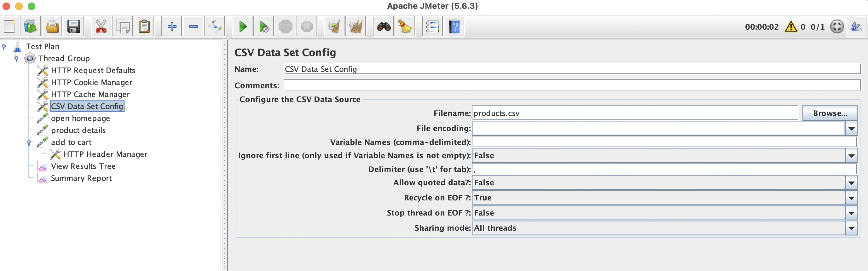Screen dimensions: 868x271
Task: Click the 00:00:02 elapsed time display
Action: coord(761,27)
